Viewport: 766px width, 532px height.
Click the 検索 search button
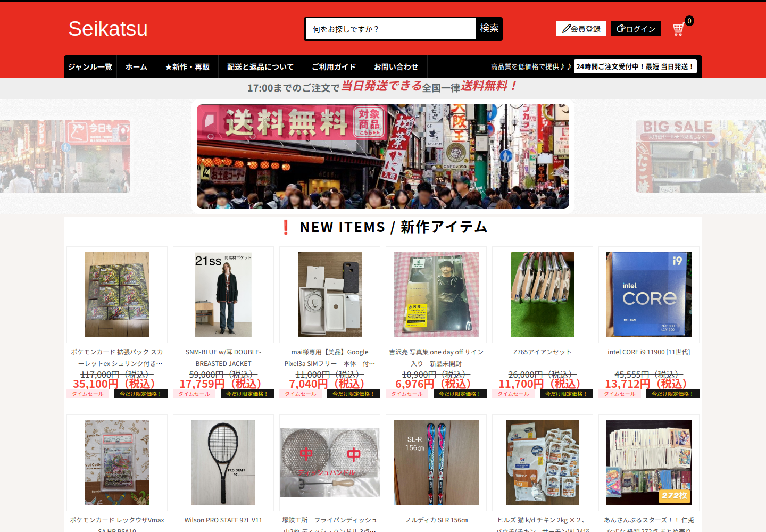coord(489,29)
